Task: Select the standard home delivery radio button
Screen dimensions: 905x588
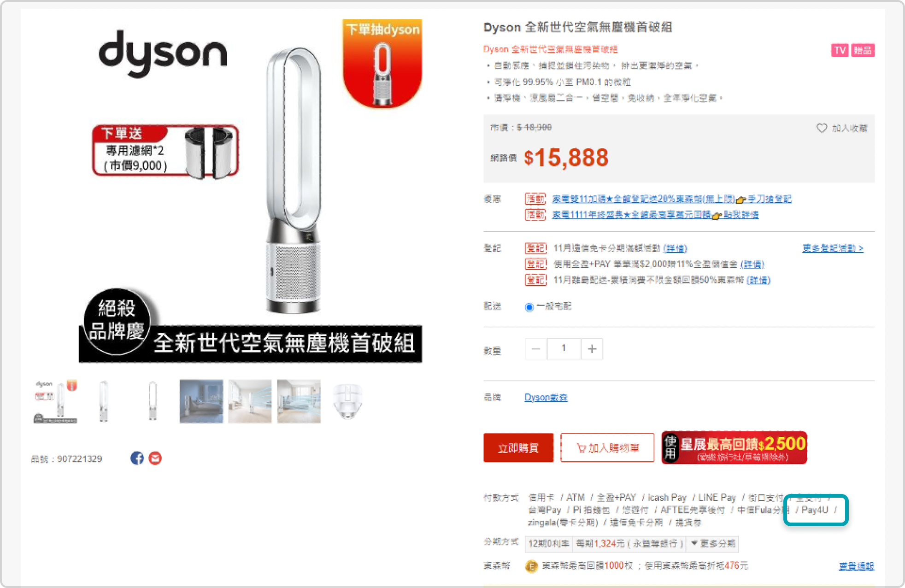Action: (529, 307)
